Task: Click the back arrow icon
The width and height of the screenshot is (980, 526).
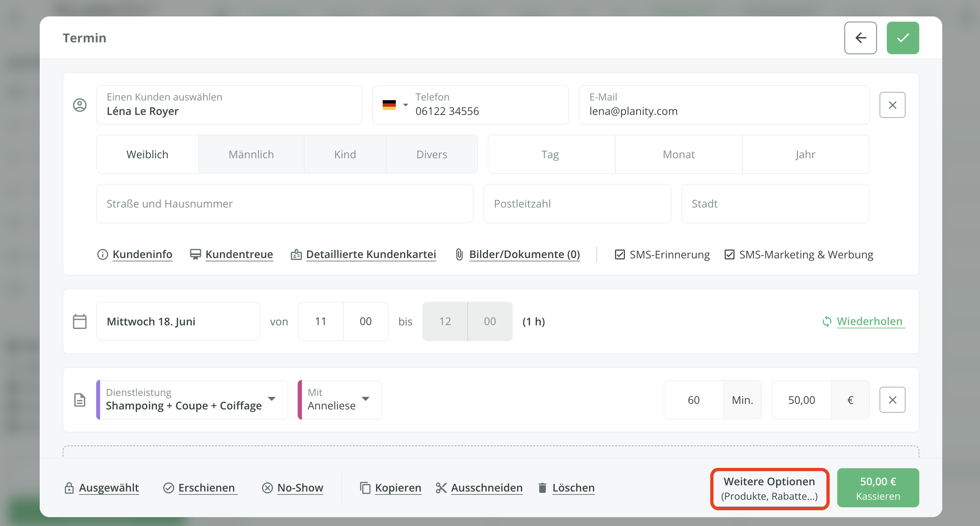Action: [x=860, y=38]
